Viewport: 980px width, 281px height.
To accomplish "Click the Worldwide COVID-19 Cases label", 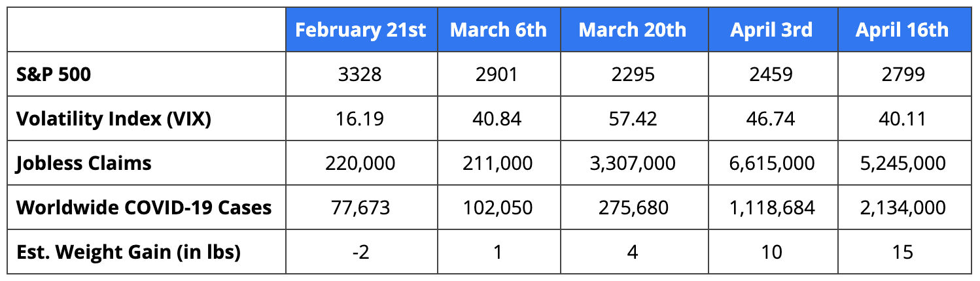I will [x=144, y=207].
